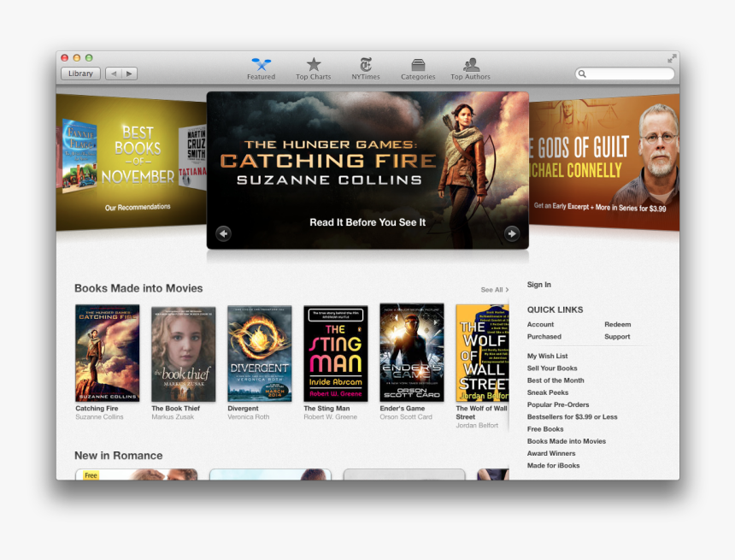Open the Ender's Game book cover

point(412,353)
